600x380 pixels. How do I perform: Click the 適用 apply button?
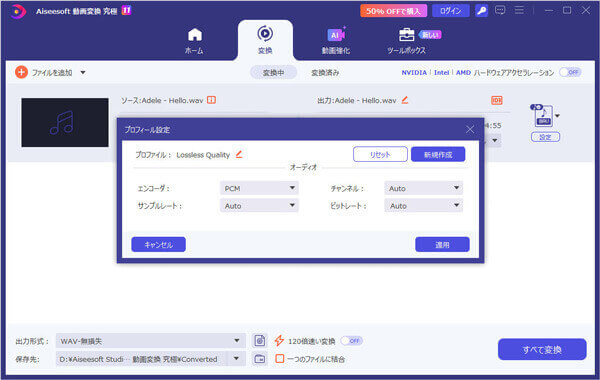pos(442,245)
